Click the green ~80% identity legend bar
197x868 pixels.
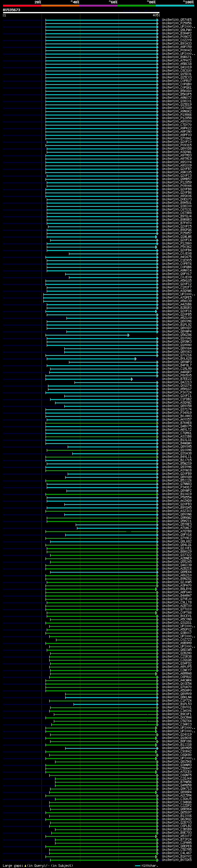coord(137,6)
